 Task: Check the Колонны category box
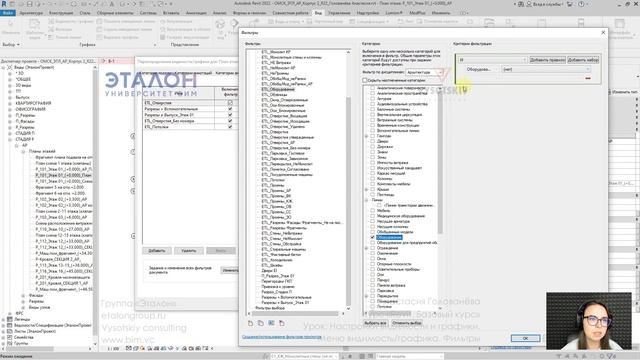(x=372, y=178)
